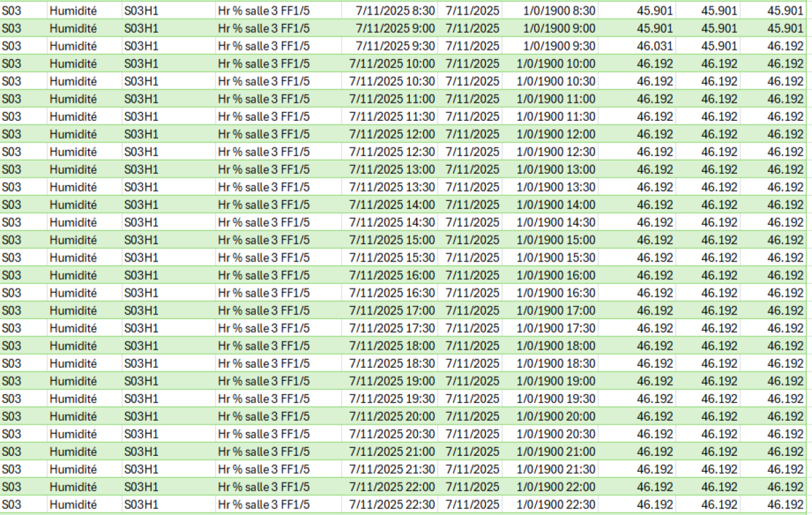Select the S03H1 cell in the 8:30 row

tap(141, 11)
